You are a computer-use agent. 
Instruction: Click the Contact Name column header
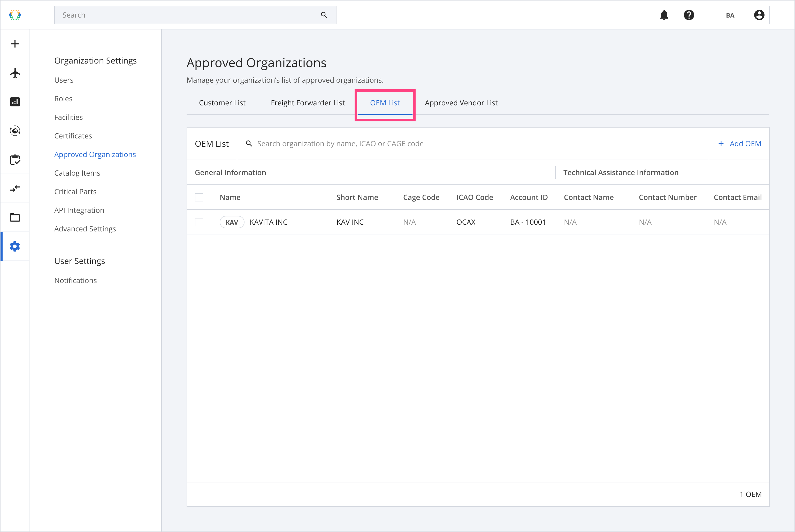pos(588,197)
